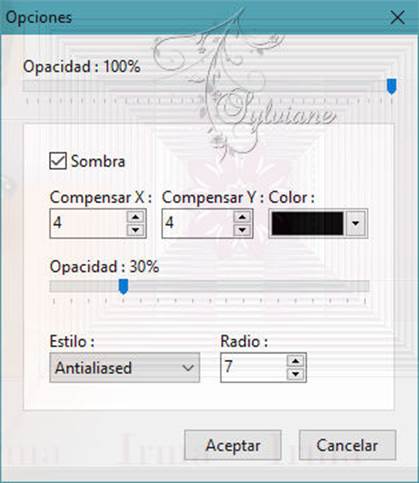The width and height of the screenshot is (419, 483).
Task: Click the black shadow color swatch
Action: [x=307, y=223]
